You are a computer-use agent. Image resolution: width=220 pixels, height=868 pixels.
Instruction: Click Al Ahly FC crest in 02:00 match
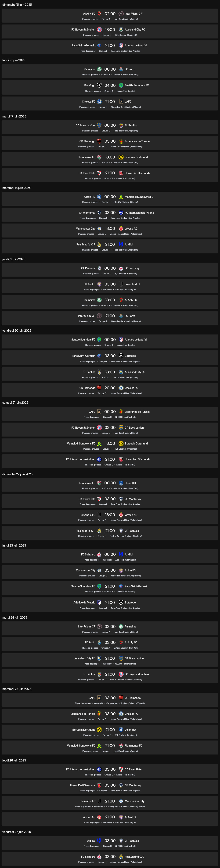[99, 14]
